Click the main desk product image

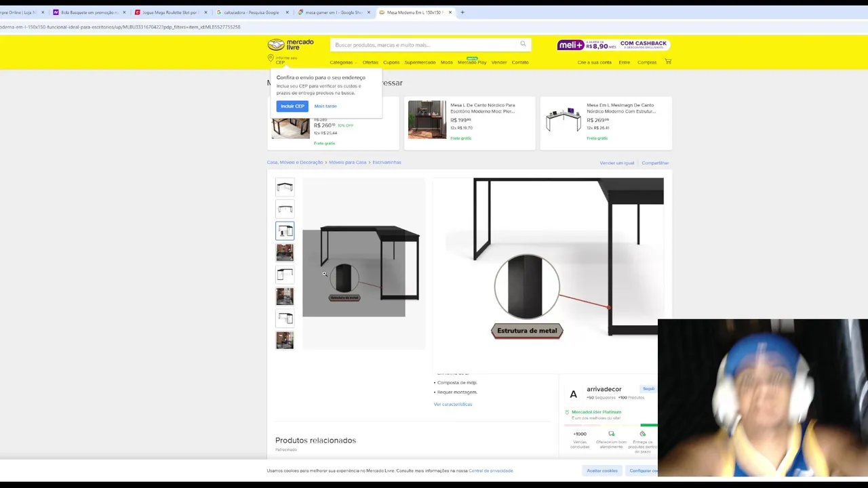364,264
